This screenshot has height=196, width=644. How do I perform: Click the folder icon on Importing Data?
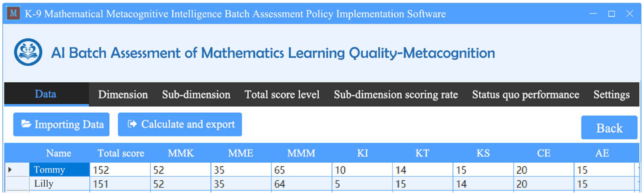pyautogui.click(x=26, y=124)
